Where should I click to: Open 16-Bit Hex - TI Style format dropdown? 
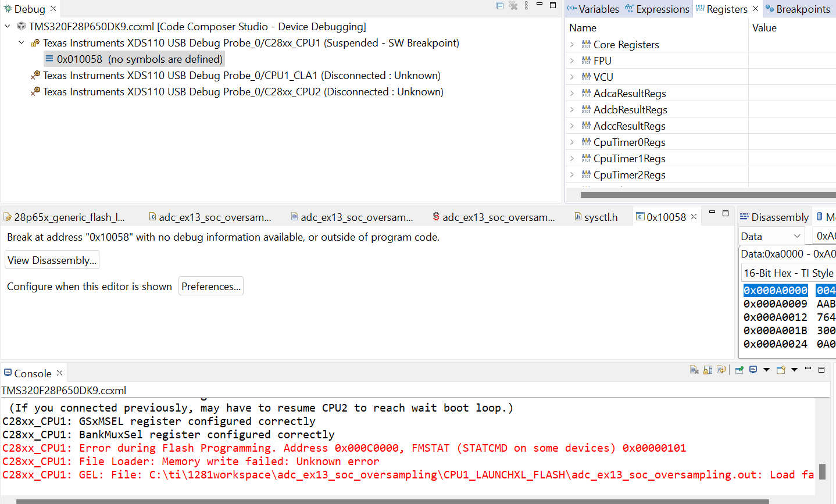pyautogui.click(x=788, y=273)
